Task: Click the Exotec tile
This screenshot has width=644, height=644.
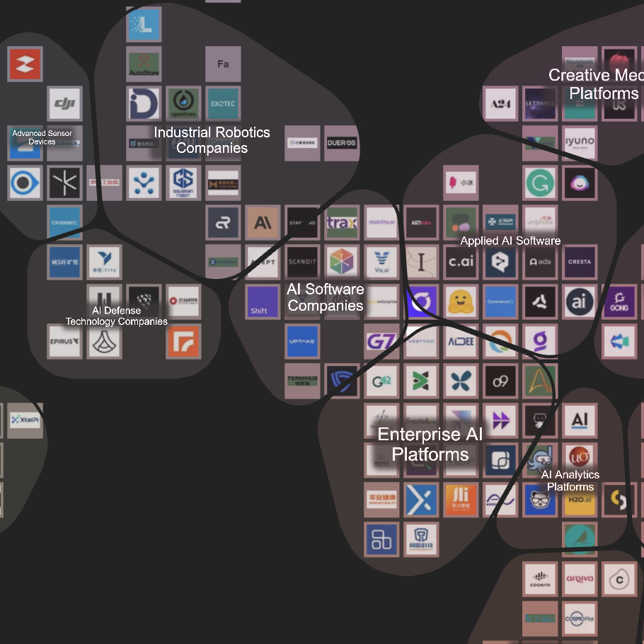Action: point(223,103)
